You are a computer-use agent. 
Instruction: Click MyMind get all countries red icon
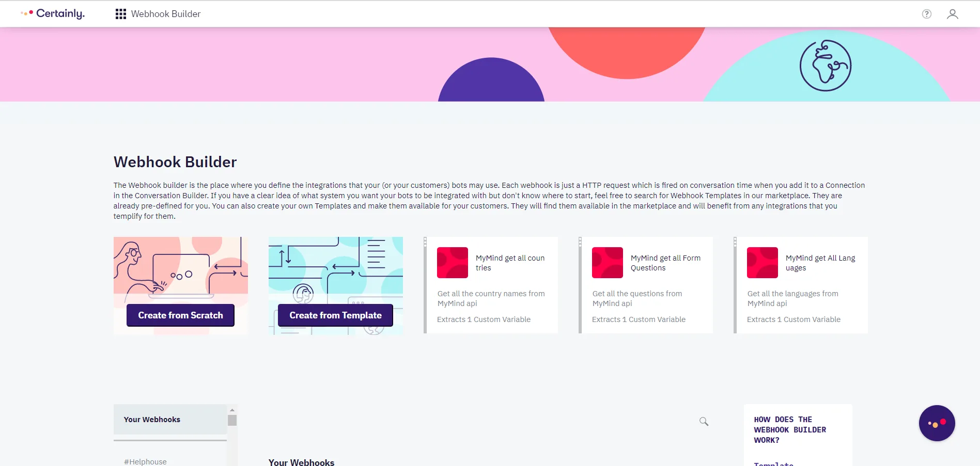coord(453,263)
